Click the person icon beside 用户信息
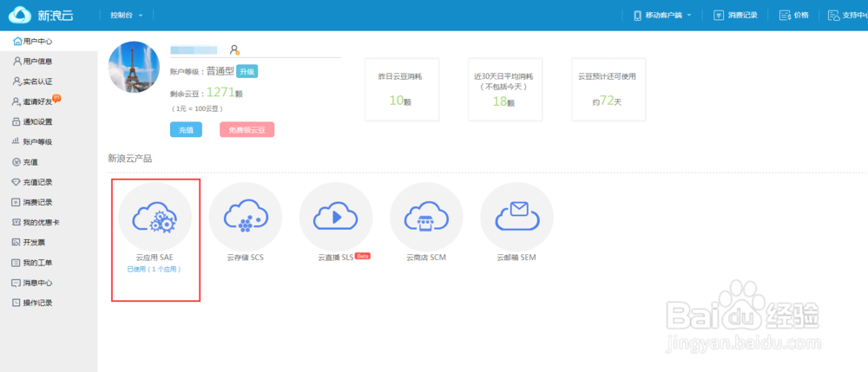Image resolution: width=868 pixels, height=372 pixels. pyautogui.click(x=16, y=62)
